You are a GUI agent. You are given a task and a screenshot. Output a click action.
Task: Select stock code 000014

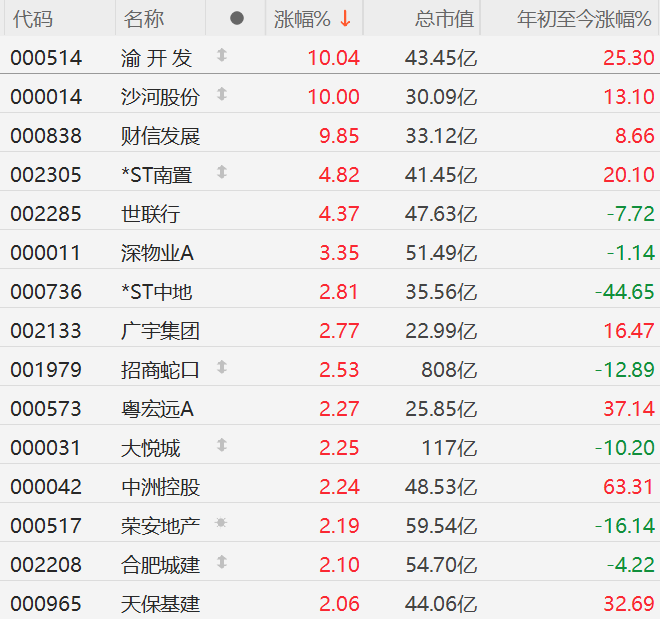(46, 97)
